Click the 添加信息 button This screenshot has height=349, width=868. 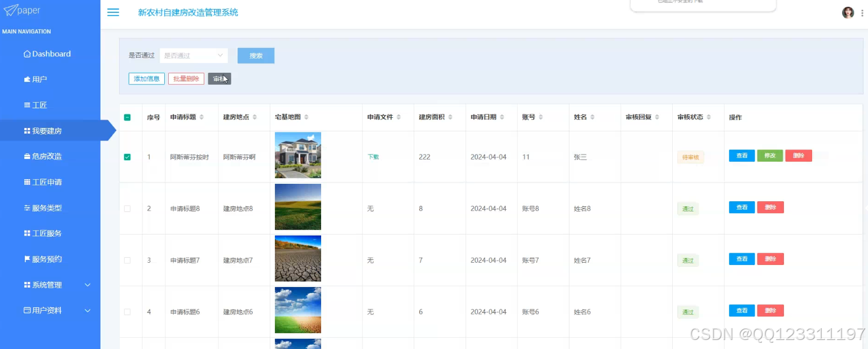(147, 79)
